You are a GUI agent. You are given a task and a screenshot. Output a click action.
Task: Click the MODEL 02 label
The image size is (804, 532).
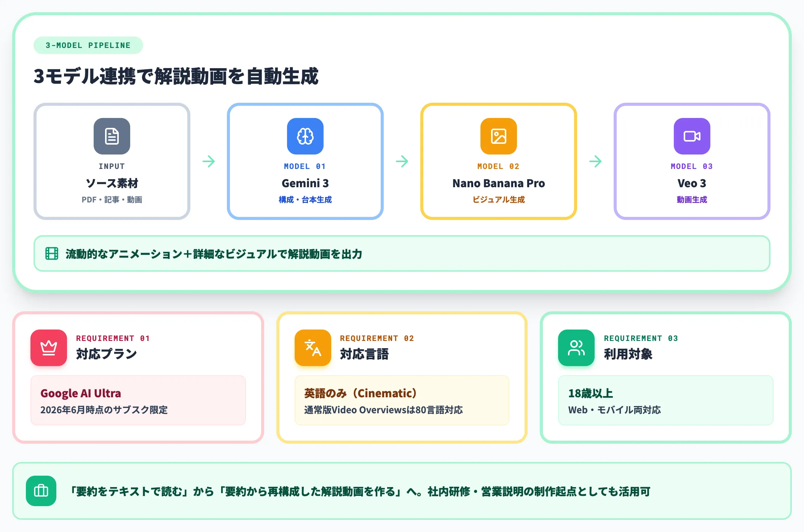tap(498, 166)
